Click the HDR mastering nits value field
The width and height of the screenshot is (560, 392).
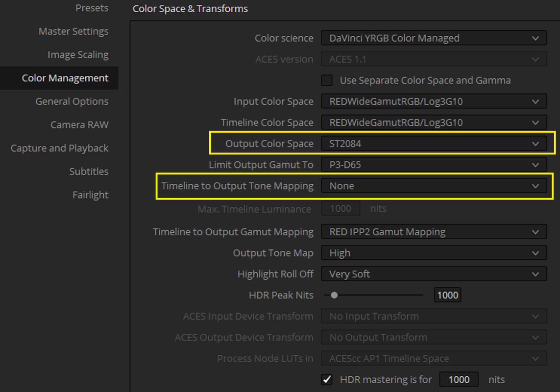(x=459, y=379)
